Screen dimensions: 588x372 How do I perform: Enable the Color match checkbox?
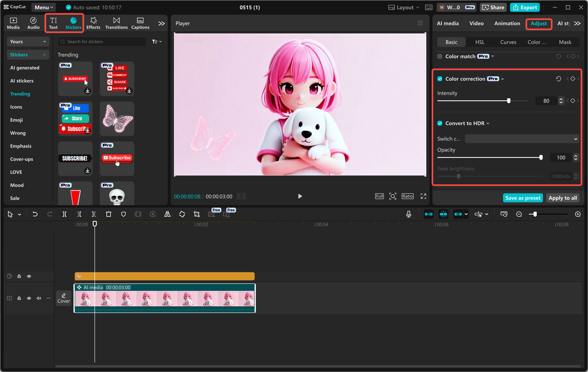pos(440,56)
